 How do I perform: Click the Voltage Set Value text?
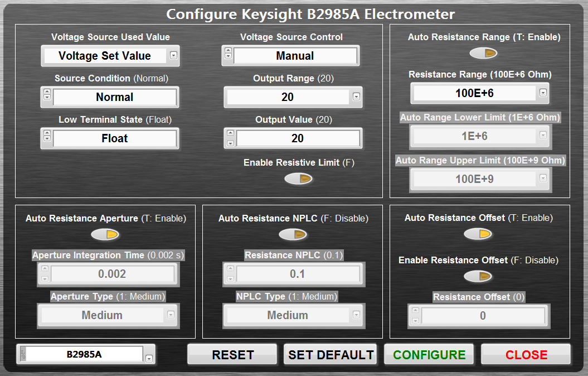pyautogui.click(x=105, y=56)
